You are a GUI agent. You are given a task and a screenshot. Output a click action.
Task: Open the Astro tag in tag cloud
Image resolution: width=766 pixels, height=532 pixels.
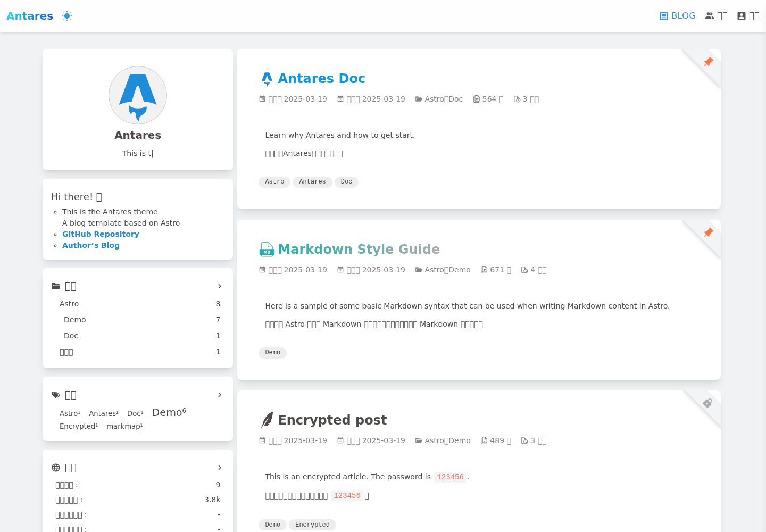point(70,413)
